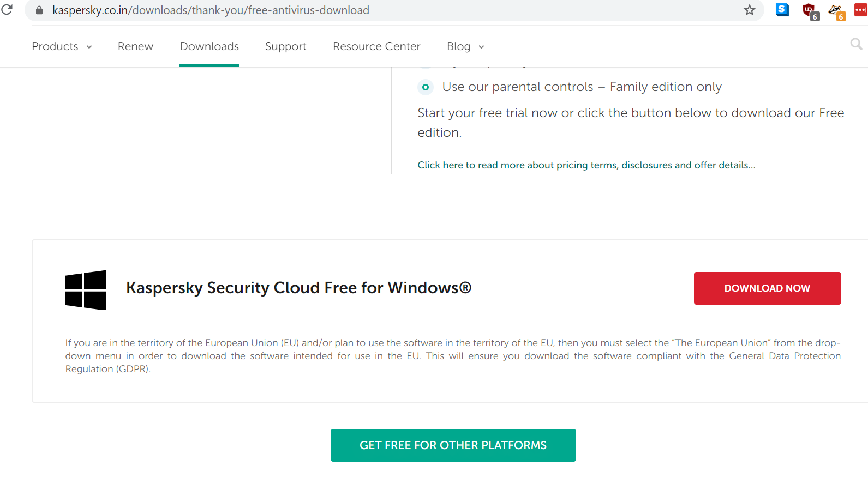The image size is (868, 484).
Task: Click the blue S browser extension
Action: [x=782, y=10]
